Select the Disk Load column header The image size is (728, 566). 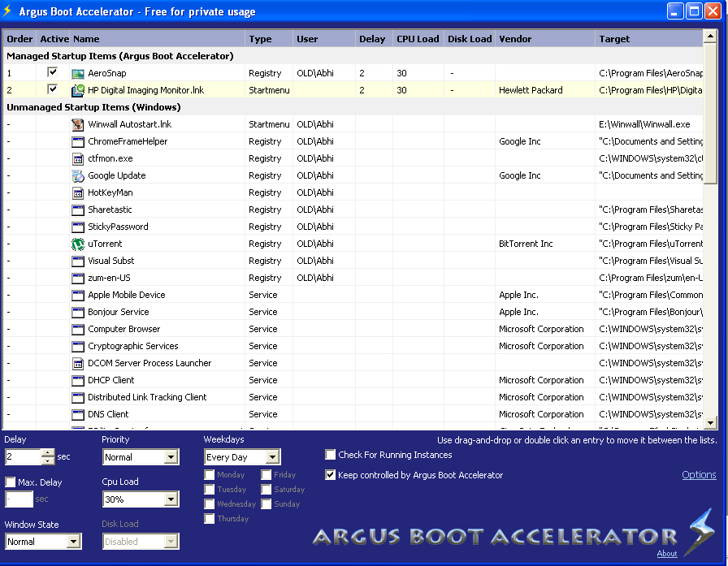[x=470, y=39]
